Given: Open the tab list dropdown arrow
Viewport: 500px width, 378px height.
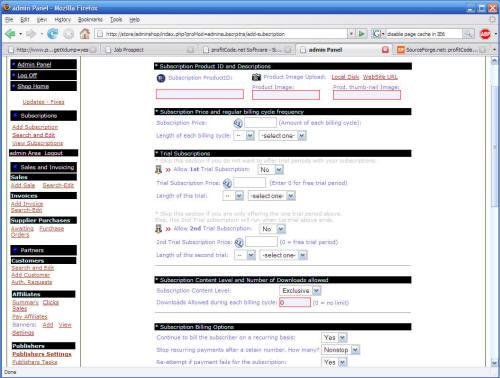Looking at the screenshot, I should (x=494, y=50).
